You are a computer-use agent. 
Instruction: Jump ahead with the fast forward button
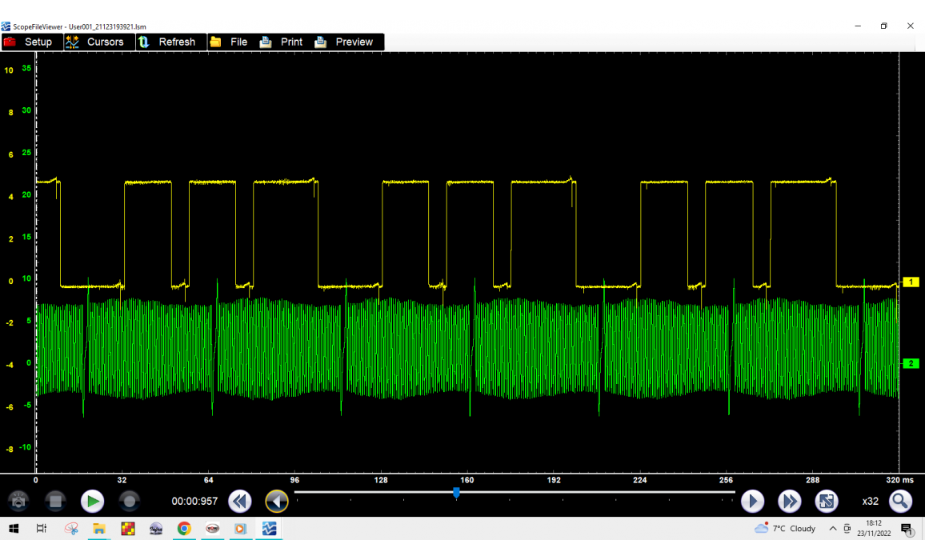(x=790, y=502)
